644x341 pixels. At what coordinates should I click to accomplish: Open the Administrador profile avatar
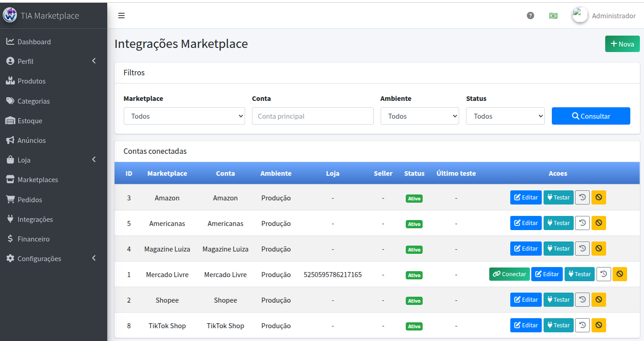[580, 16]
